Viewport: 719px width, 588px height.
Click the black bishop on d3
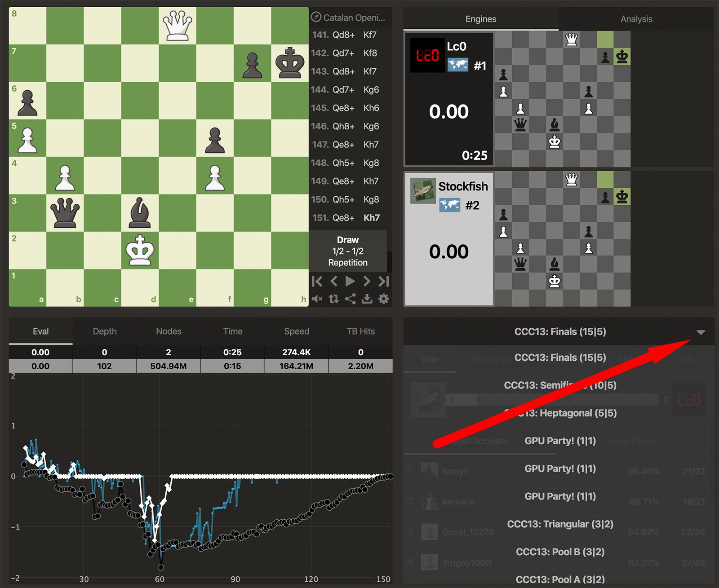[x=140, y=213]
